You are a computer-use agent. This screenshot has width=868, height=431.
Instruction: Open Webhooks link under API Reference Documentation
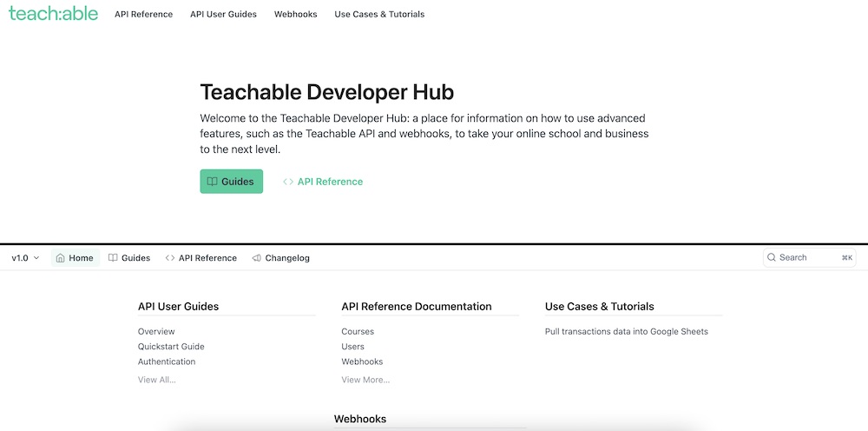(362, 361)
